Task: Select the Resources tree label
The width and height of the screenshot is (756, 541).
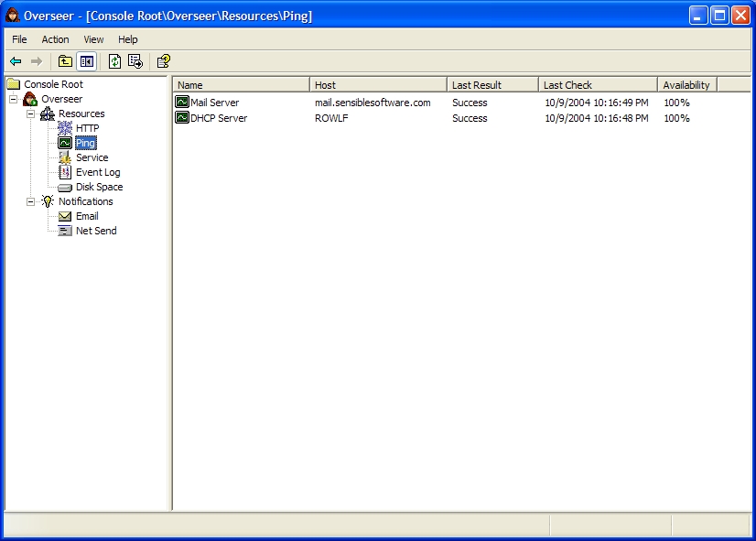Action: [81, 114]
